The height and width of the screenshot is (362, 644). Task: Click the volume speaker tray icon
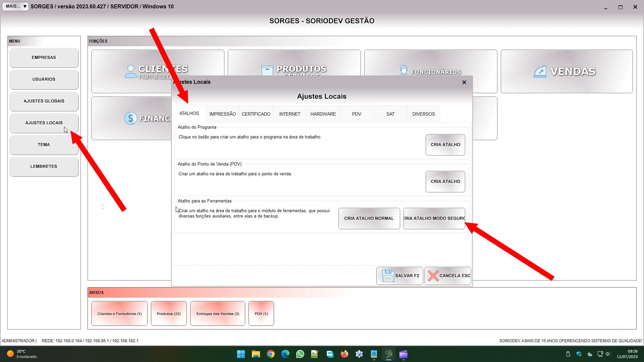coord(608,354)
